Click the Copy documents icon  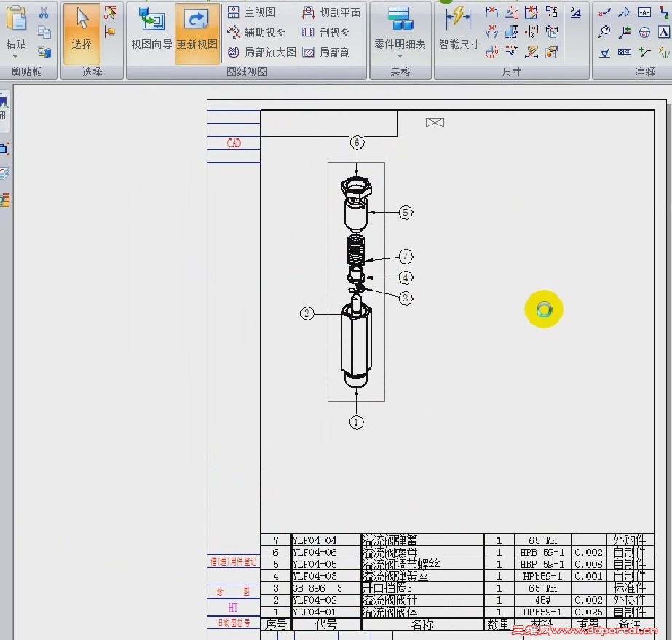pyautogui.click(x=44, y=32)
